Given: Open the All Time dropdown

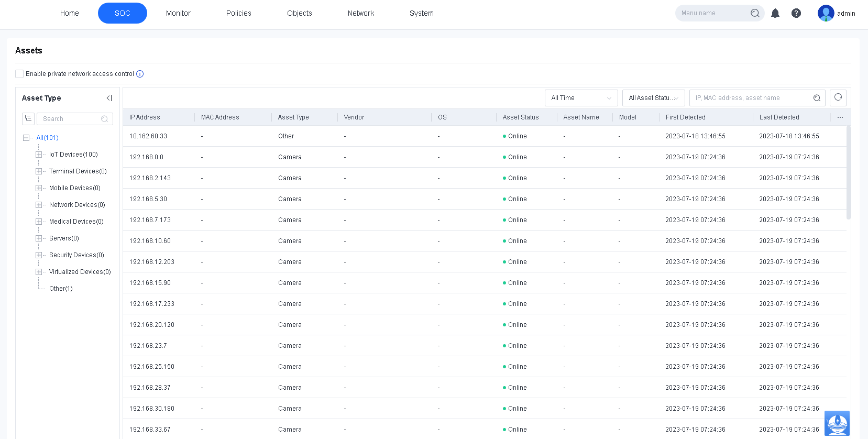Looking at the screenshot, I should [x=581, y=98].
